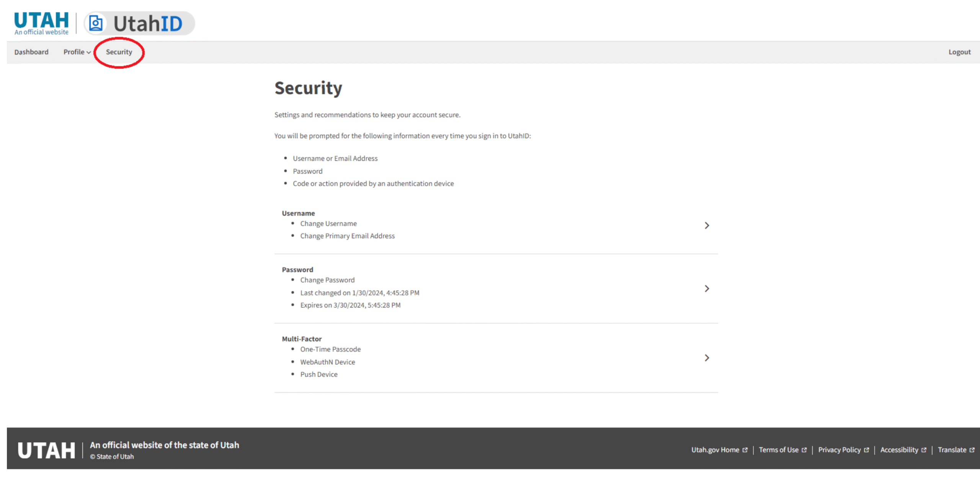Screen dimensions: 980x477
Task: Click the UtahID badge icon in the header
Action: (95, 23)
